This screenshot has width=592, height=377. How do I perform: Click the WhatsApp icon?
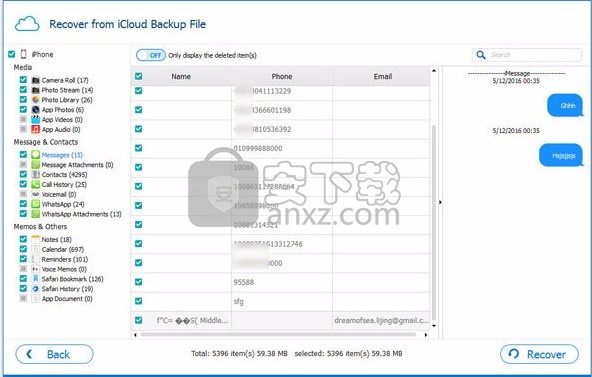[x=35, y=204]
